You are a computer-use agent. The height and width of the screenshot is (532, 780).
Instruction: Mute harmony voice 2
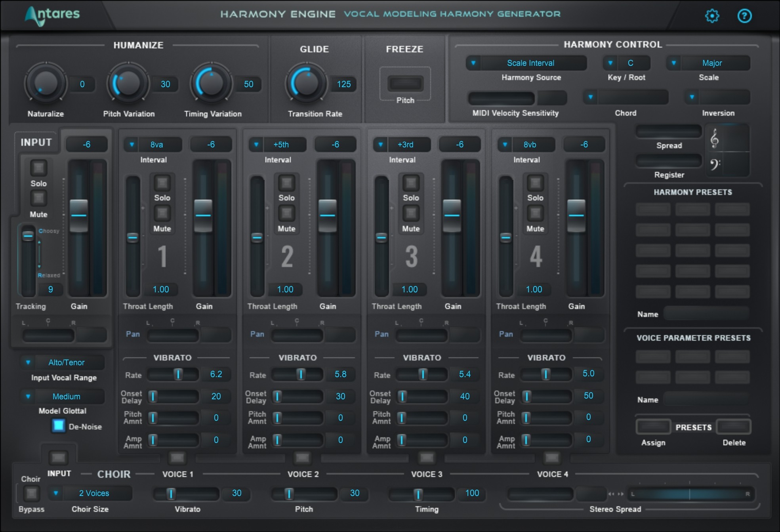tap(286, 213)
